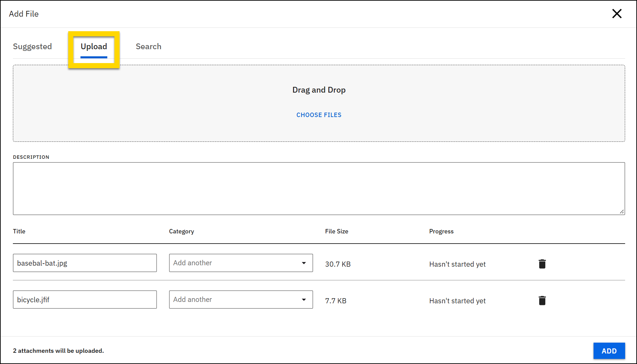Remove bicycle.jfif using its trash icon

pos(542,301)
